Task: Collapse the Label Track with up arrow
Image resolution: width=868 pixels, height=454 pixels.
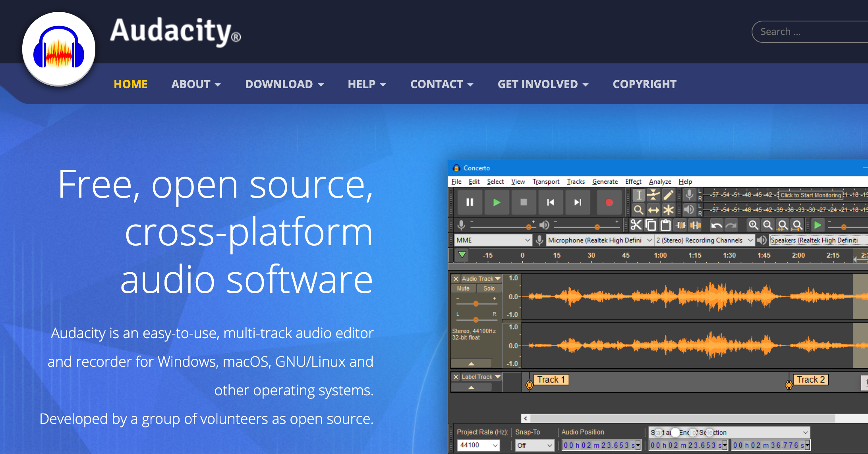Action: click(x=471, y=387)
